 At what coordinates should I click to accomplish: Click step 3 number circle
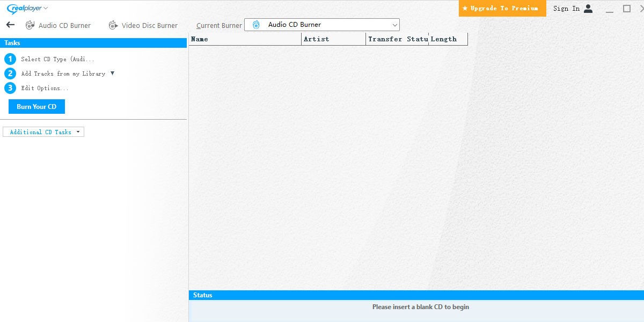[x=10, y=88]
